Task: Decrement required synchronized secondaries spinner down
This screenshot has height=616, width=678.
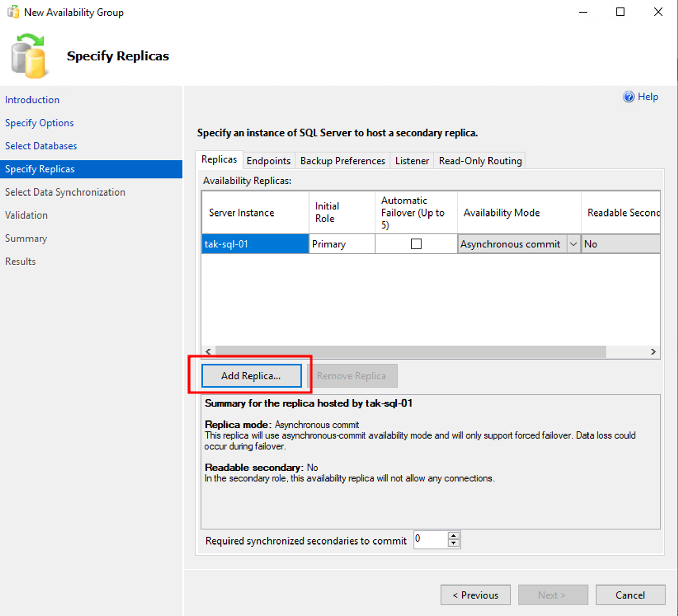Action: coord(453,543)
